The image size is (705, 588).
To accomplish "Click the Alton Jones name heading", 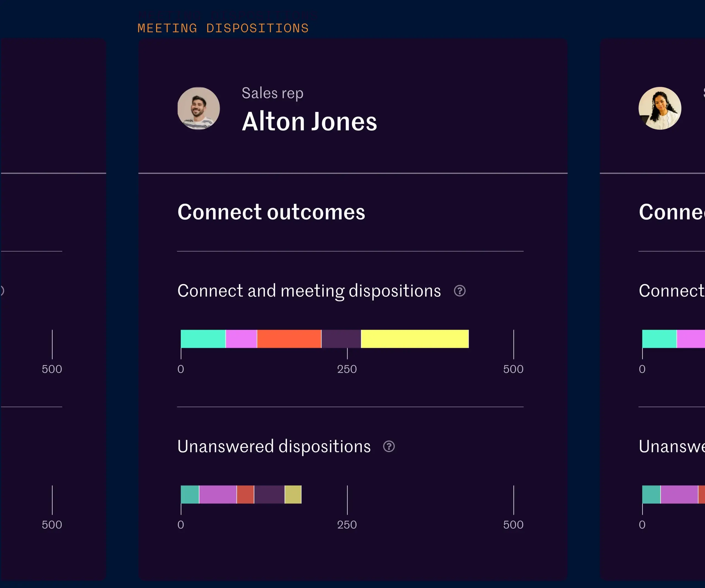I will tap(309, 121).
